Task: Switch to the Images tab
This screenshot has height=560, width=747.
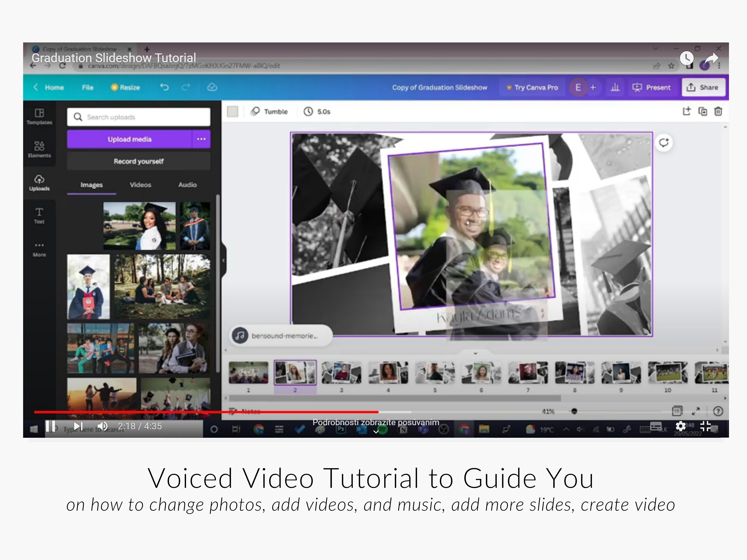Action: (x=92, y=185)
